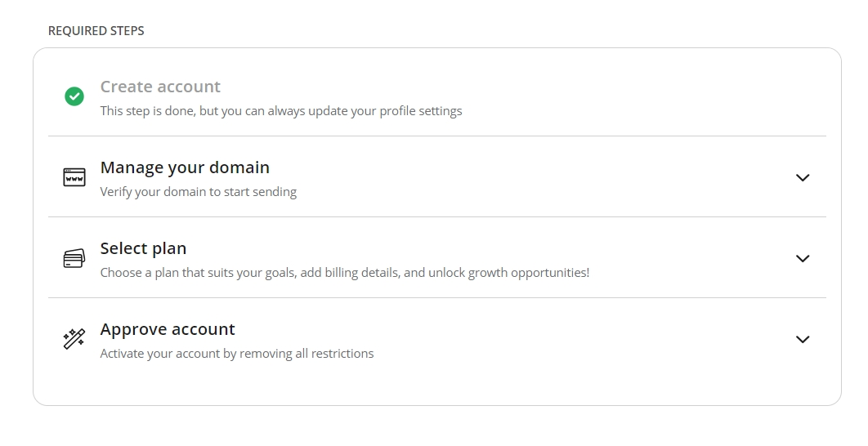Open the Manage your domain title
The width and height of the screenshot is (868, 446).
pos(185,167)
